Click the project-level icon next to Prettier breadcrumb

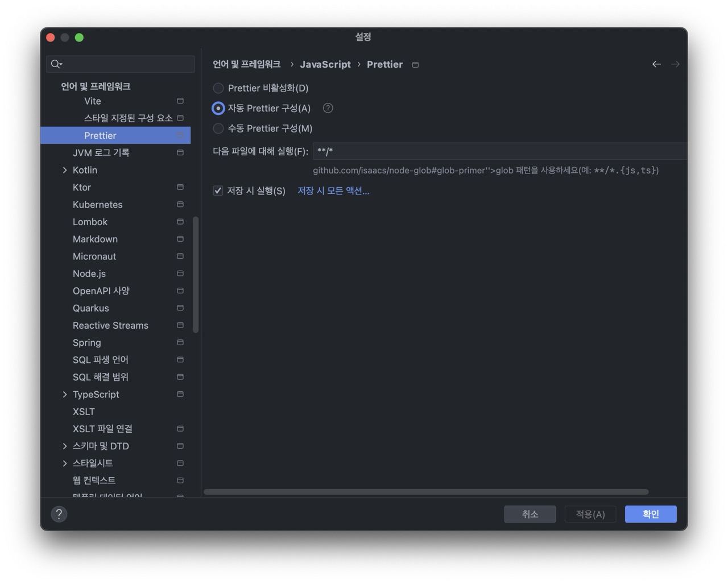(x=415, y=65)
